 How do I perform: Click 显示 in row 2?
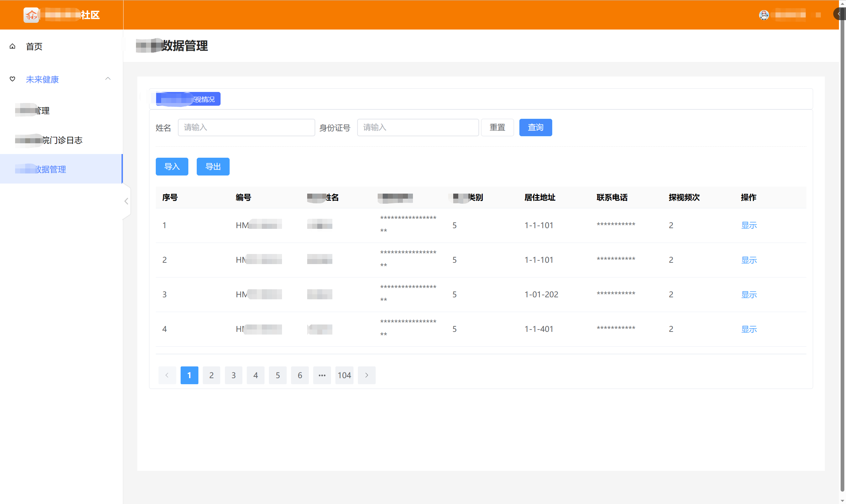click(749, 260)
